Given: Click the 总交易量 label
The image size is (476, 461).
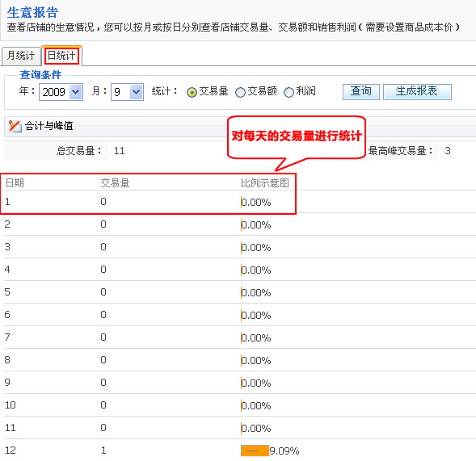Looking at the screenshot, I should coord(79,151).
